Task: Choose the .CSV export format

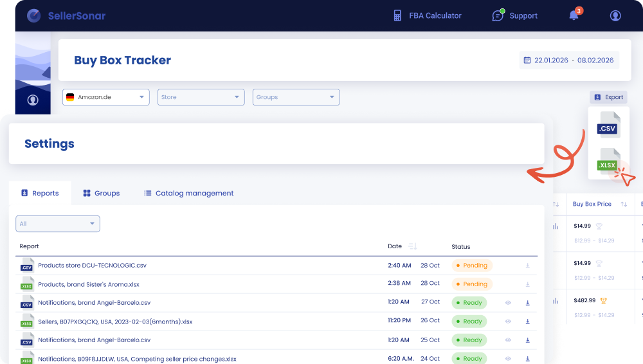Action: [x=608, y=125]
